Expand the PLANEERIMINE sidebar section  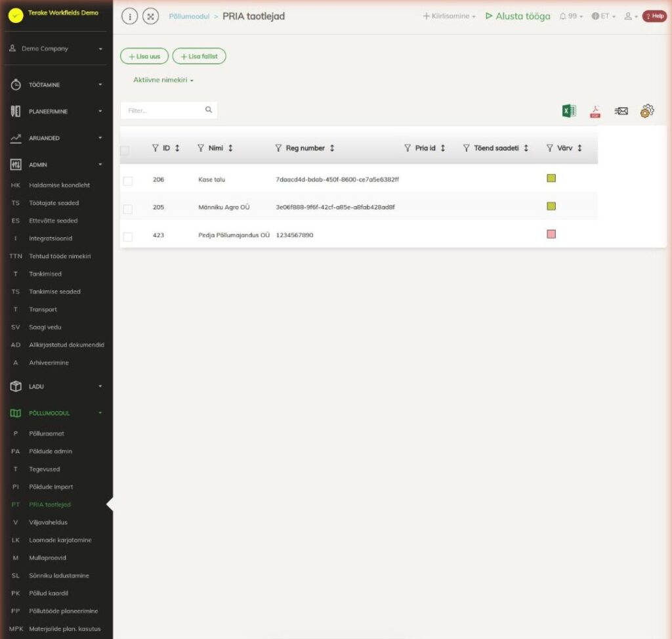pyautogui.click(x=56, y=112)
